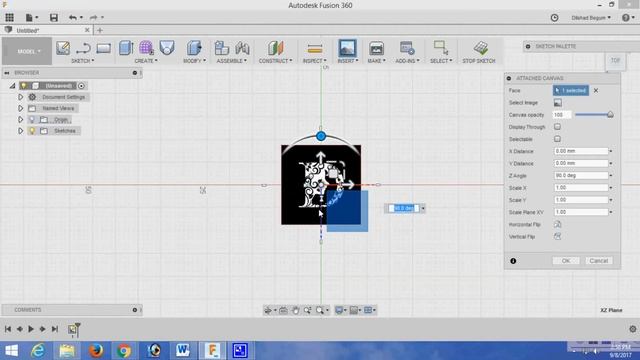Open the Scale X value dropdown arrow
The image size is (640, 360).
pos(611,188)
